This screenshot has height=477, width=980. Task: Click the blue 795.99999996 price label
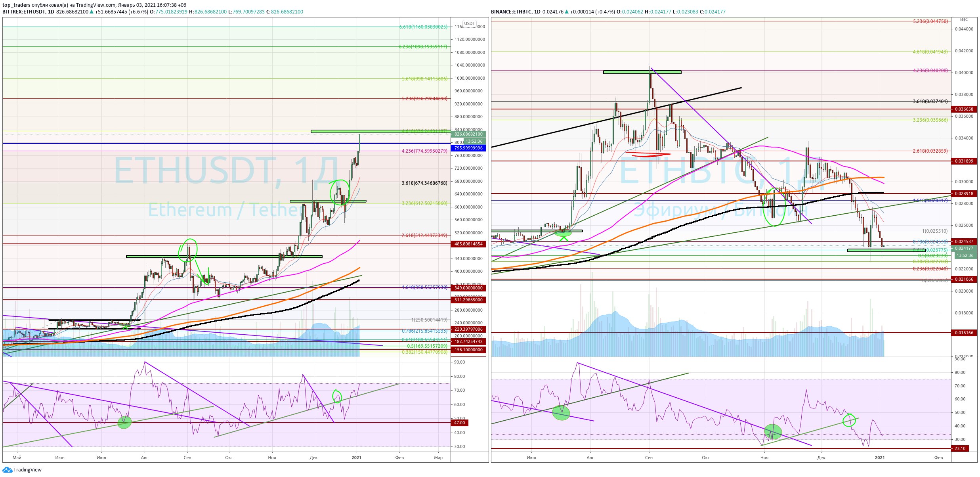pyautogui.click(x=468, y=148)
